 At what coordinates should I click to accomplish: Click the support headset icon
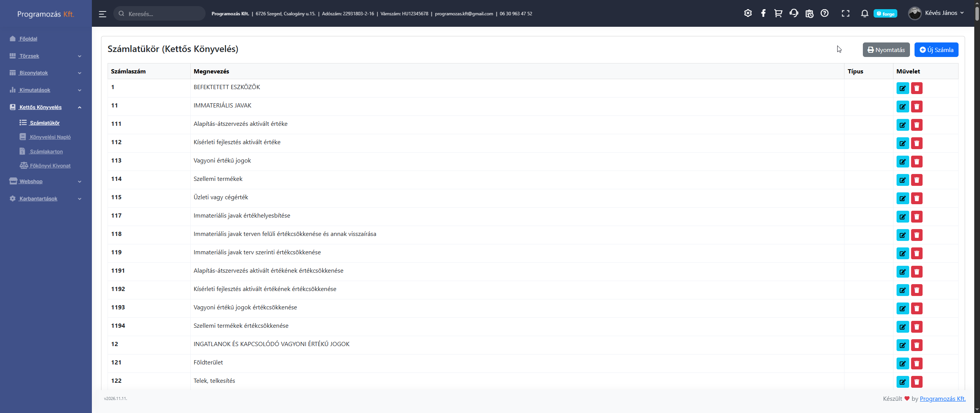coord(794,13)
